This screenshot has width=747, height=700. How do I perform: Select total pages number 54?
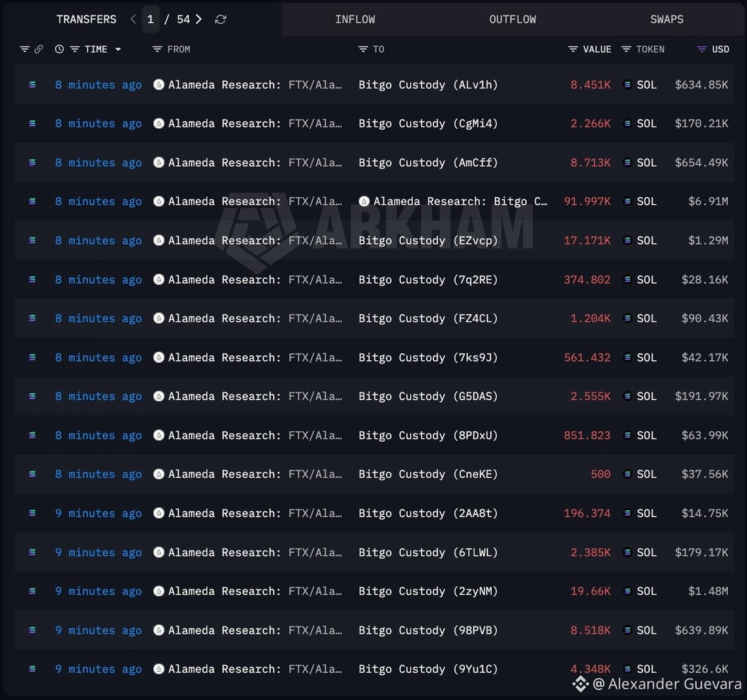(x=184, y=19)
